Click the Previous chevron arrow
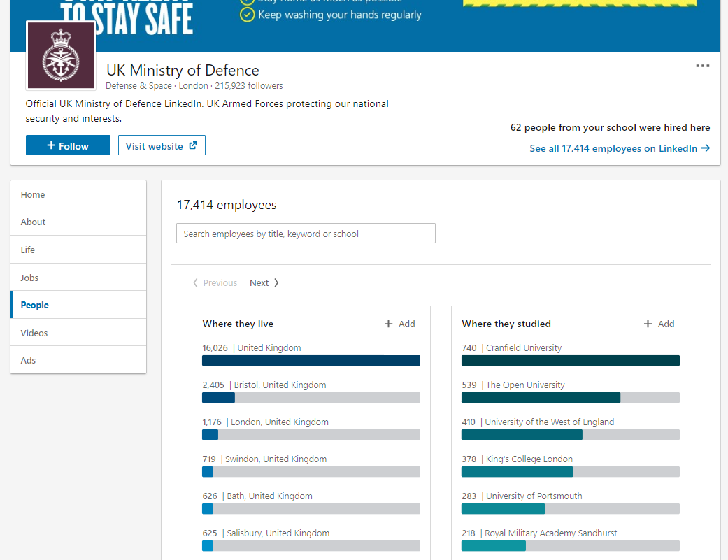 click(x=196, y=283)
